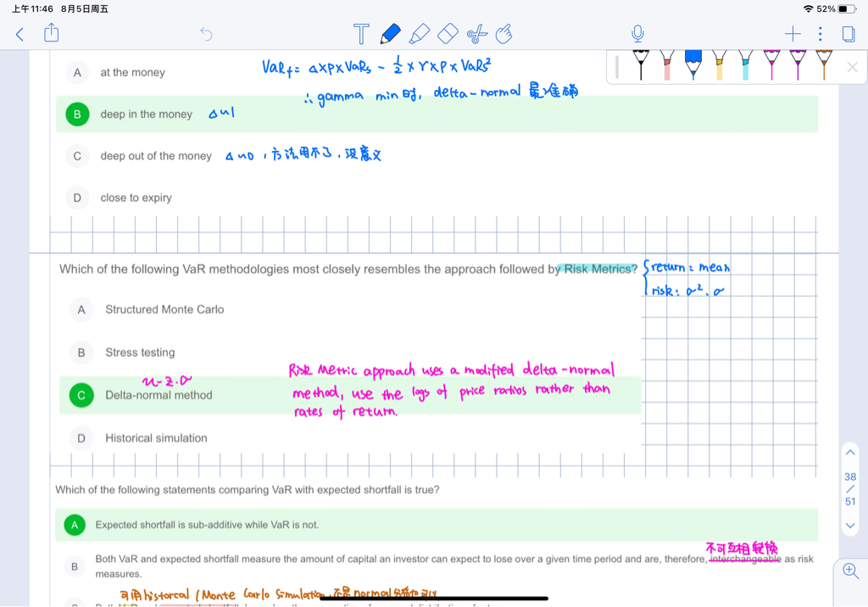Click the VaR versus expected shortfall question text
This screenshot has width=868, height=607.
click(x=248, y=490)
